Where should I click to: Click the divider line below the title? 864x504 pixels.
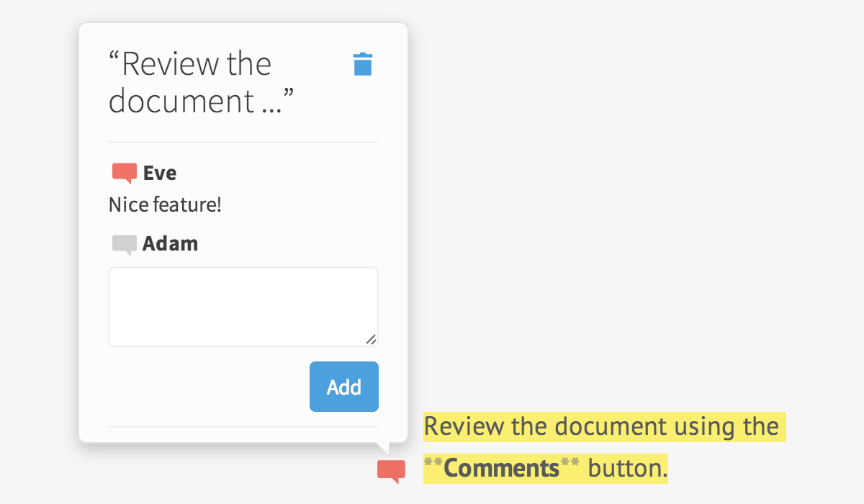click(x=243, y=142)
